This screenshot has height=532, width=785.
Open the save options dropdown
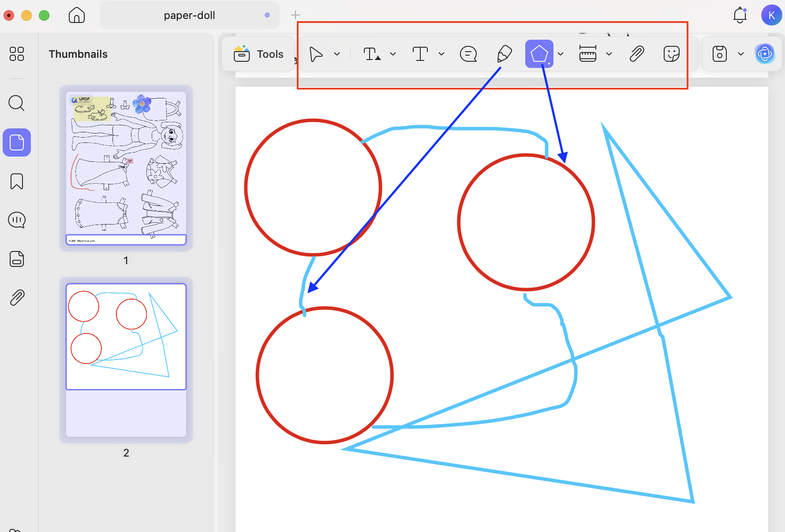click(x=741, y=54)
